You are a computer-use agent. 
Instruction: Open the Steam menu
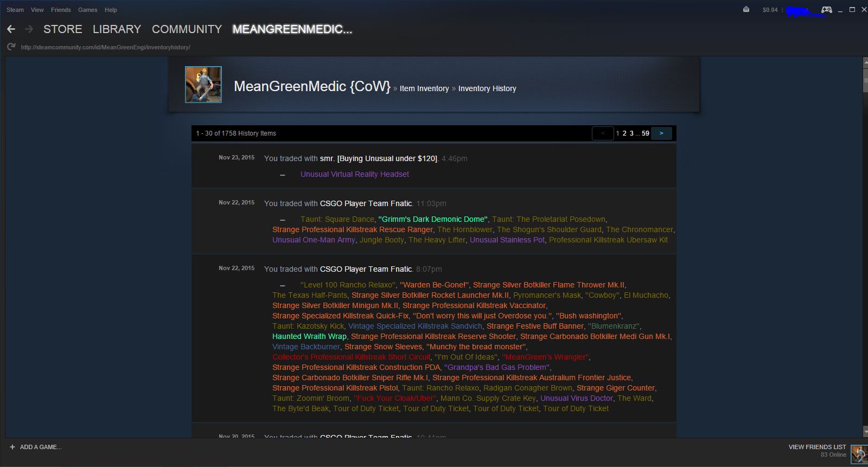tap(15, 10)
